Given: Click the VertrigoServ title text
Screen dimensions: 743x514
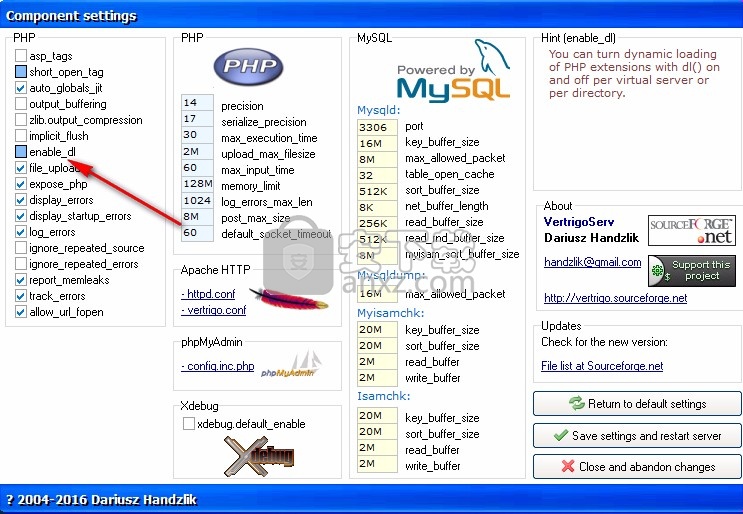Looking at the screenshot, I should click(579, 222).
